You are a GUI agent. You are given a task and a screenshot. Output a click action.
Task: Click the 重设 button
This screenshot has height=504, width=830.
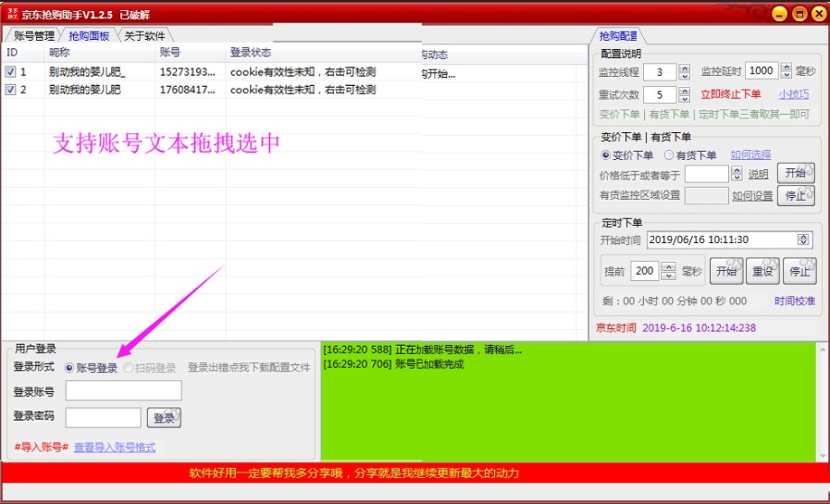(762, 271)
